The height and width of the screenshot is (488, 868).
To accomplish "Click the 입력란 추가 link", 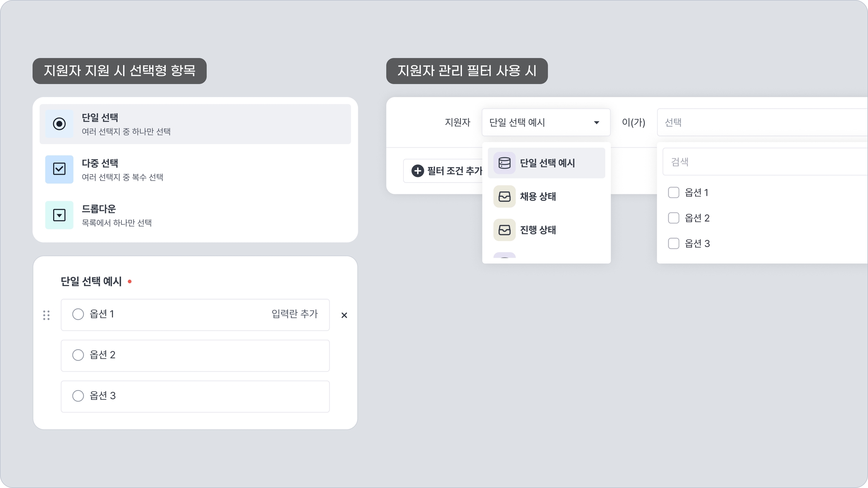I will click(295, 314).
